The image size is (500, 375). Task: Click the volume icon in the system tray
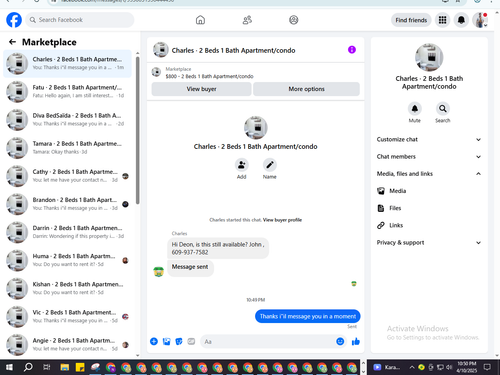pos(449,367)
